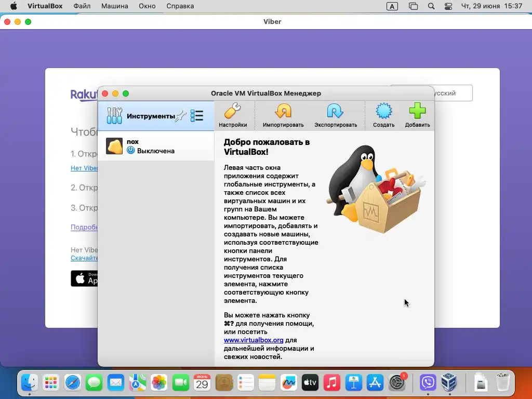Open the Trash in the Dock

[502, 382]
